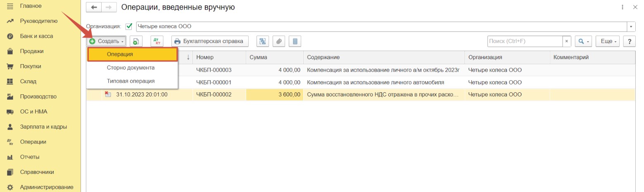This screenshot has width=644, height=192.
Task: Go to Администрирование settings section
Action: (47, 187)
